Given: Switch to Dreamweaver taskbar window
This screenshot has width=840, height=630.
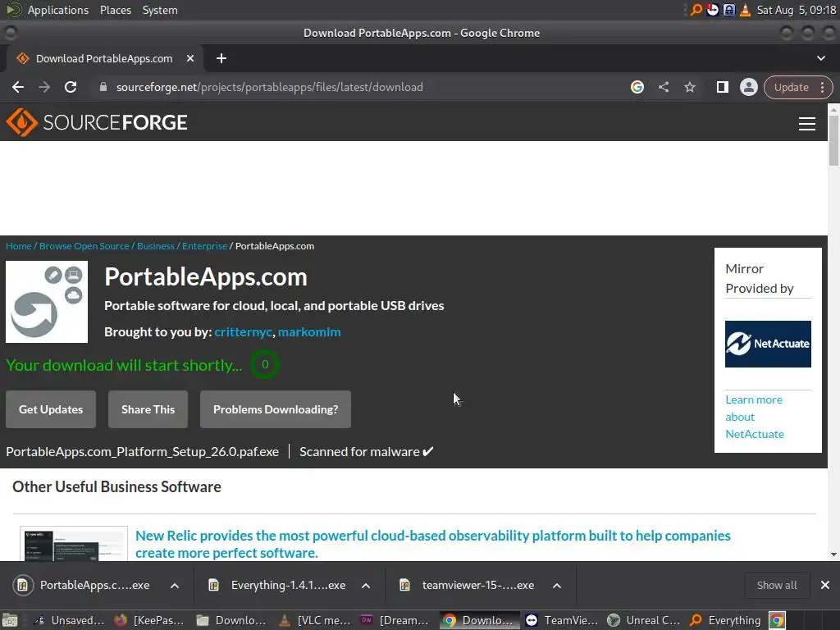Looking at the screenshot, I should [395, 620].
